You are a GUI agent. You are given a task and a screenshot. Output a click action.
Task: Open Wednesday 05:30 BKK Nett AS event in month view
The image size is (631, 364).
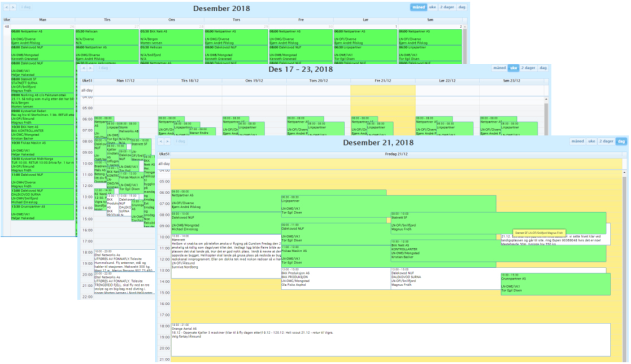click(x=171, y=37)
